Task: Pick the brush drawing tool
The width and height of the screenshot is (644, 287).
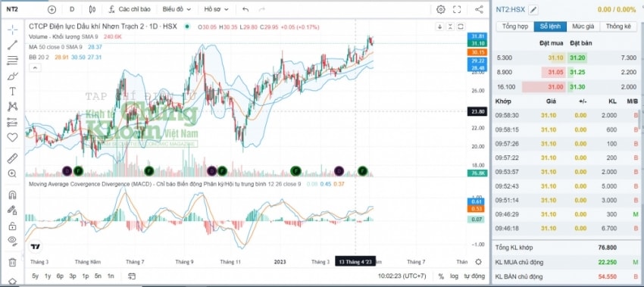Action: (12, 76)
